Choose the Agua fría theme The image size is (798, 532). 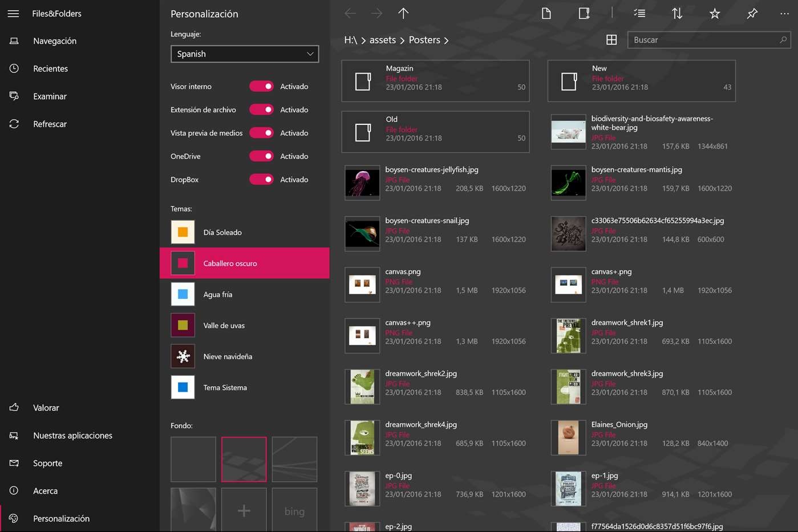tap(245, 294)
